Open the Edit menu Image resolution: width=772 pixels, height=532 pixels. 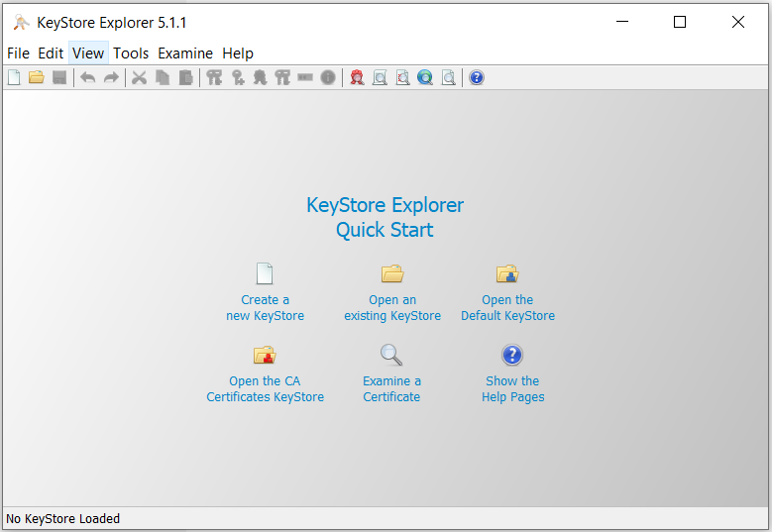51,53
